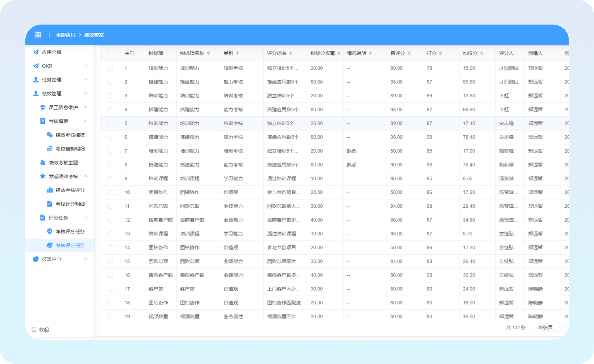Click the 全部应用 breadcrumb link

(x=66, y=35)
